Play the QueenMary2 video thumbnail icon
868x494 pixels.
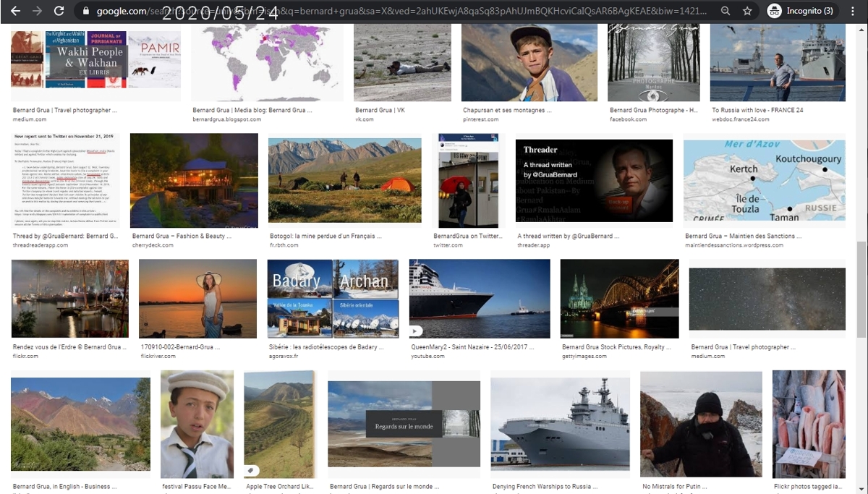pyautogui.click(x=417, y=331)
